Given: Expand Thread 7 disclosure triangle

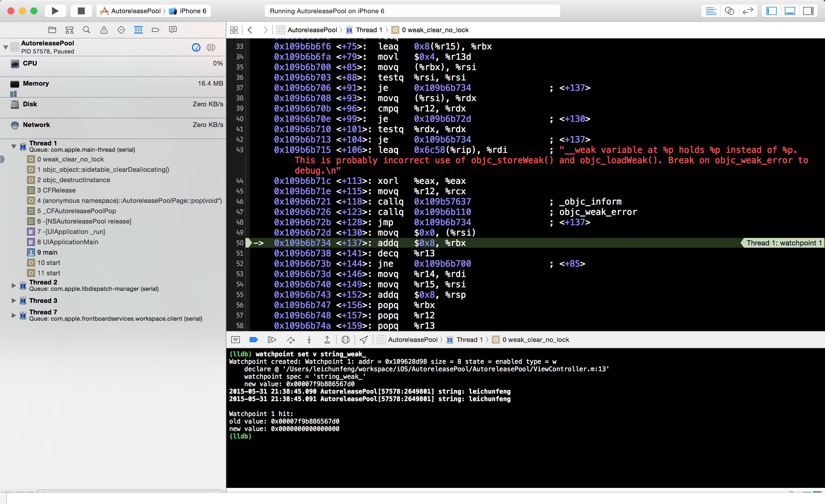Looking at the screenshot, I should [x=14, y=315].
